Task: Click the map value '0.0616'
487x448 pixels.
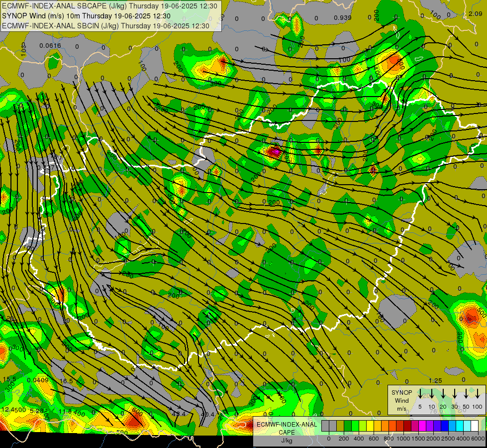Action: [x=50, y=46]
